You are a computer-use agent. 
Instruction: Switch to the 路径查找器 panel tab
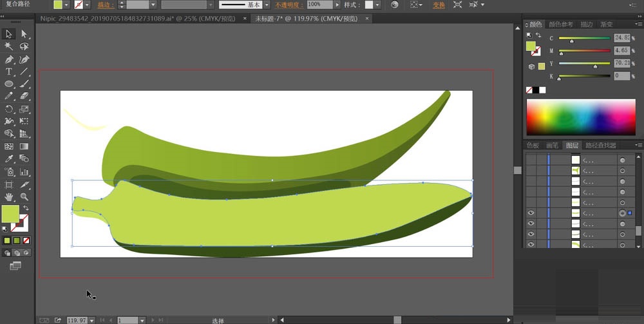pos(600,146)
